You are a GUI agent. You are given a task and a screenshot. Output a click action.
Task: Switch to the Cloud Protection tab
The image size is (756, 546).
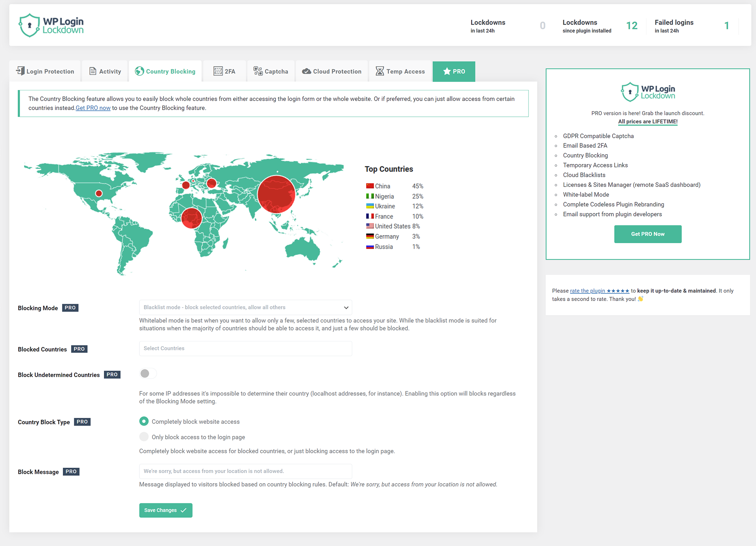point(332,71)
